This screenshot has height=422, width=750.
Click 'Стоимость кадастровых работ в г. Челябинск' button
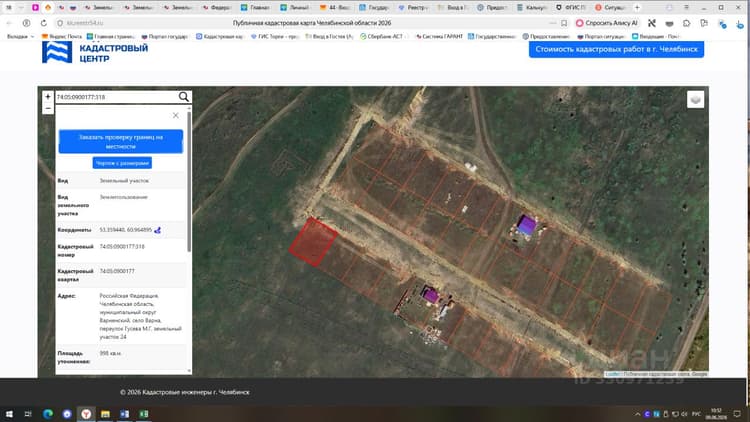click(x=616, y=49)
